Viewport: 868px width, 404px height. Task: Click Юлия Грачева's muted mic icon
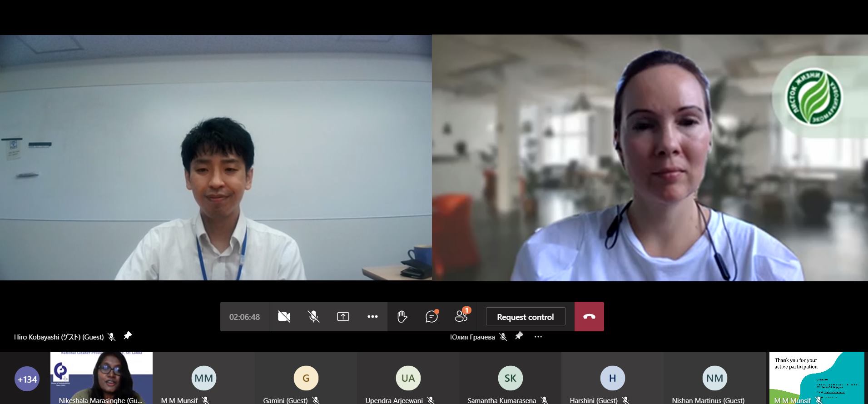[503, 337]
